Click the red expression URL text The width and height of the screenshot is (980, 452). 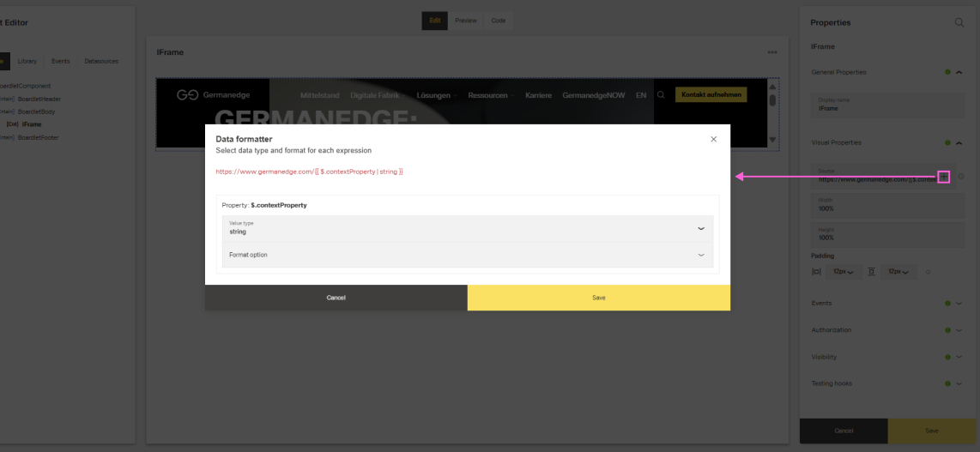pyautogui.click(x=310, y=171)
